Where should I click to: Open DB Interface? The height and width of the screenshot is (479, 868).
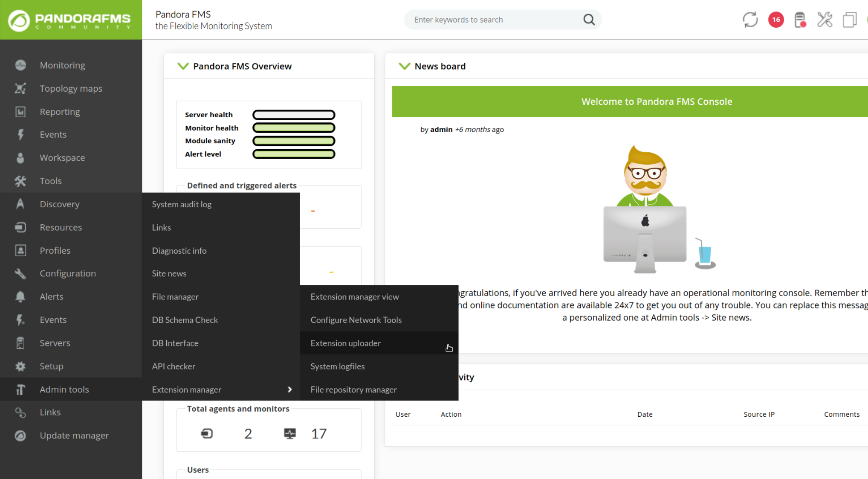pos(175,343)
